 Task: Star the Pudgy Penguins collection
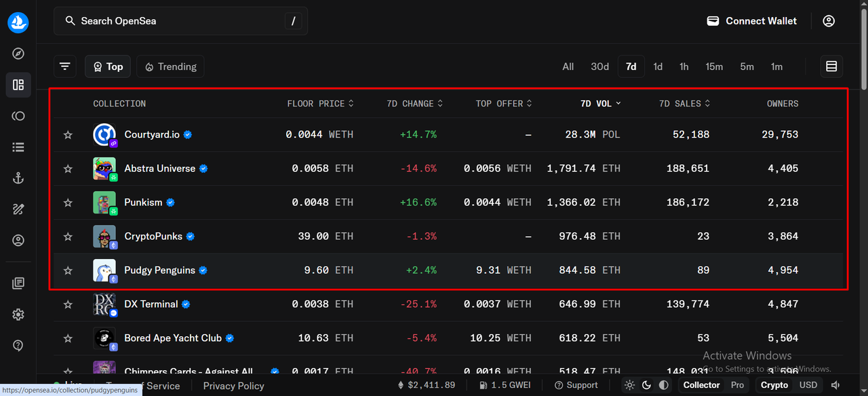click(x=68, y=271)
